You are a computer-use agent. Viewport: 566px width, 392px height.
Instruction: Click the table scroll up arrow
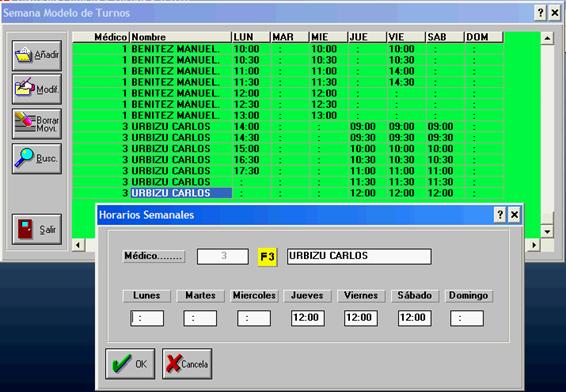click(x=548, y=38)
